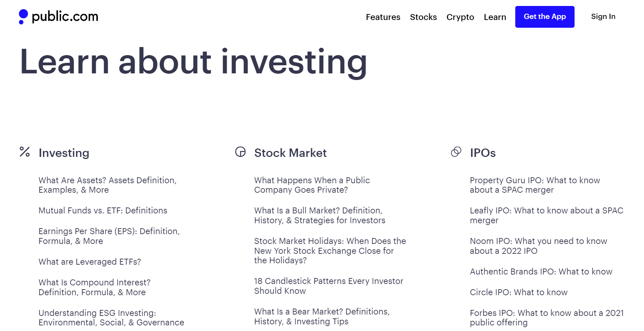This screenshot has height=331, width=644.
Task: Open the Earnings Per Share (EPS) article
Action: click(x=109, y=236)
